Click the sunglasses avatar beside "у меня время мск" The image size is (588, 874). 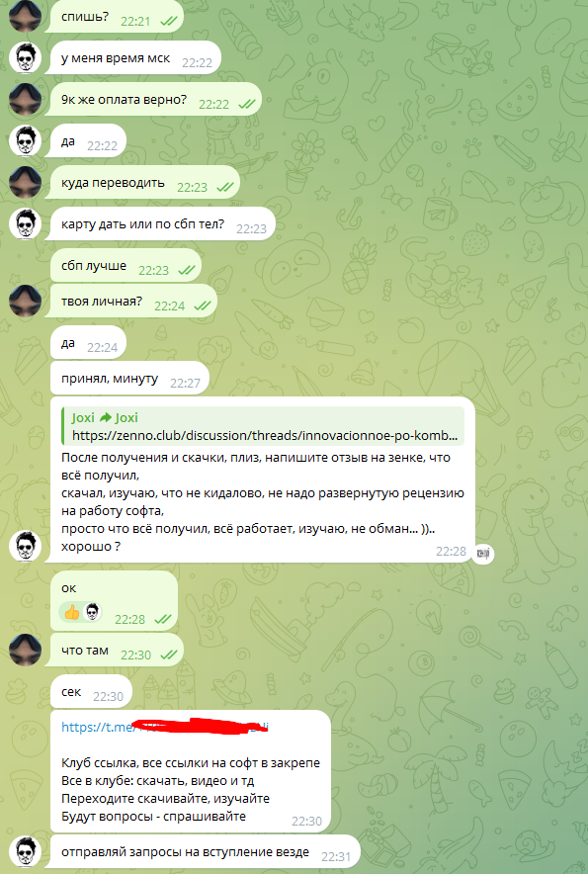pos(25,57)
